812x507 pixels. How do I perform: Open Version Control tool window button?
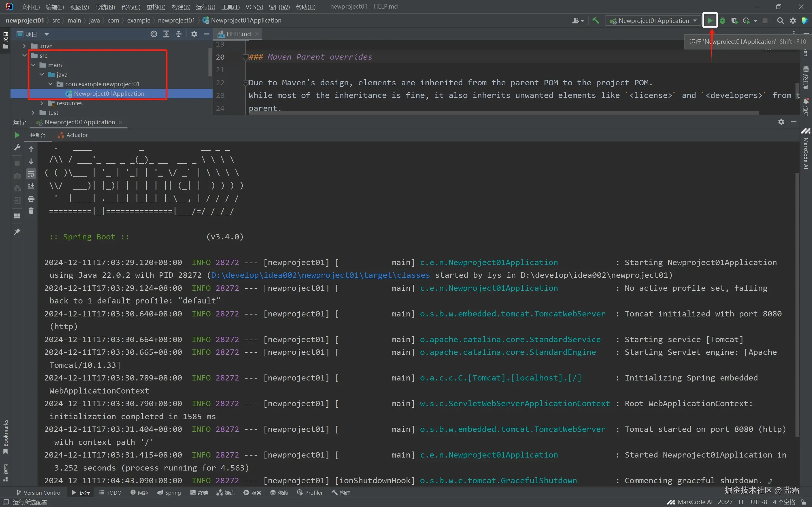point(39,493)
